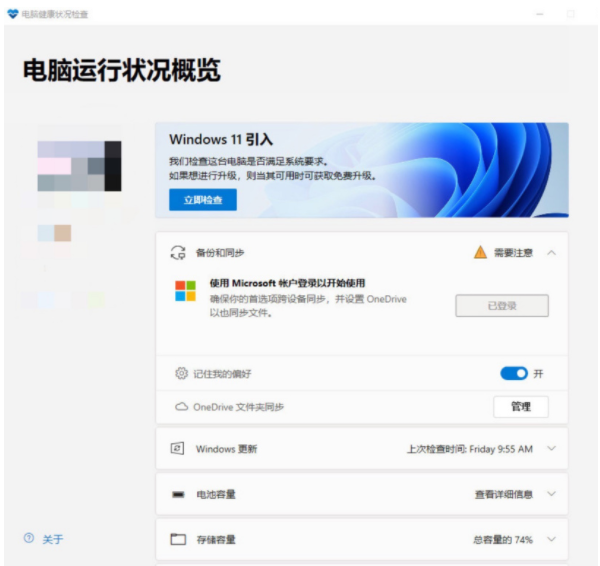Click the Windows 11 引入 banner image
The image size is (600, 566).
(x=470, y=170)
